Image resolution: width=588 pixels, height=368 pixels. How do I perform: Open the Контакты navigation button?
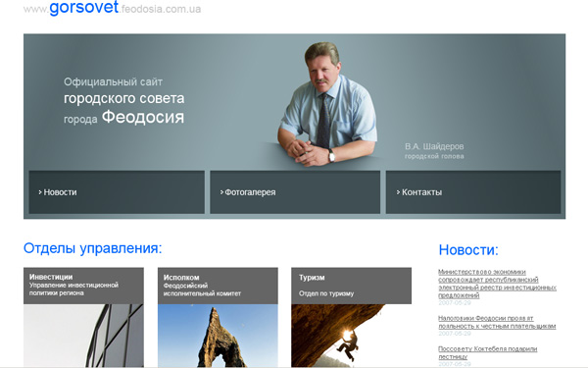tap(473, 192)
